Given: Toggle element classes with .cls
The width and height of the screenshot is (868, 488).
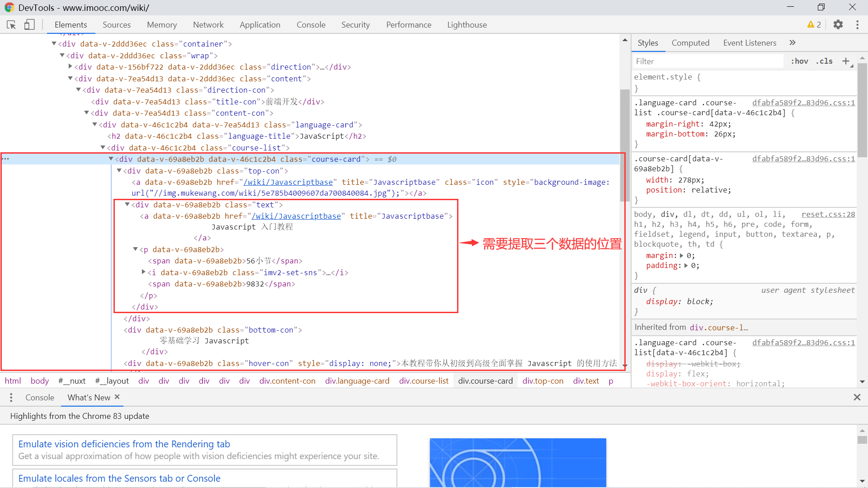Looking at the screenshot, I should pyautogui.click(x=824, y=61).
